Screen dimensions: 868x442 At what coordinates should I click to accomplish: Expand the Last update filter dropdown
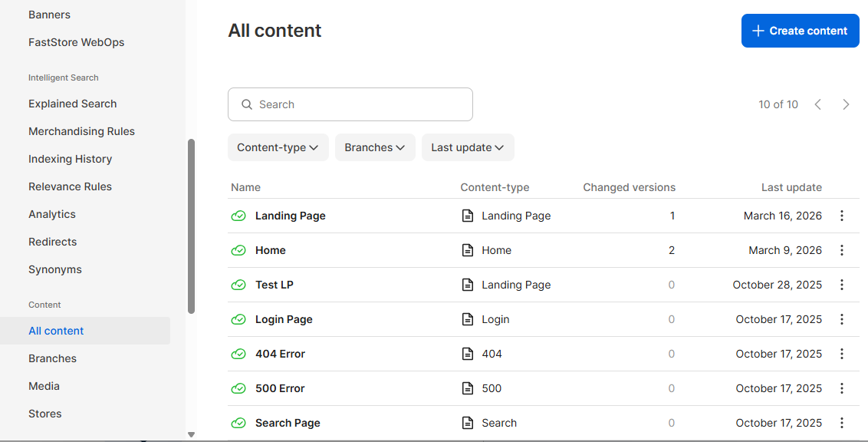coord(468,147)
